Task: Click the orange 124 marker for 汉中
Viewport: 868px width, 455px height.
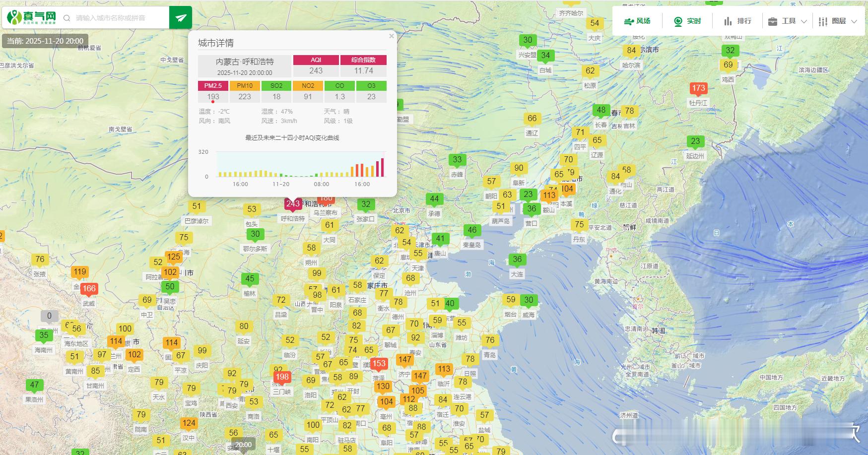Action: [189, 424]
